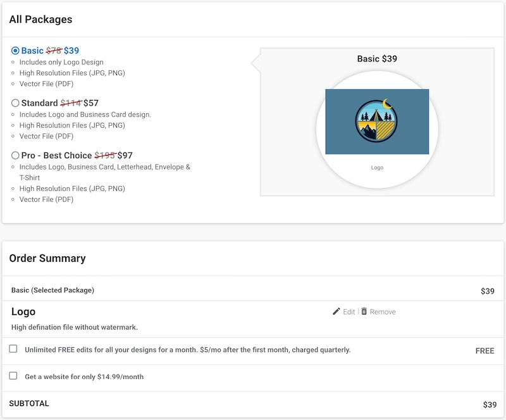Enable the Unlimited FREE edits checkbox
The width and height of the screenshot is (506, 420).
(13, 349)
